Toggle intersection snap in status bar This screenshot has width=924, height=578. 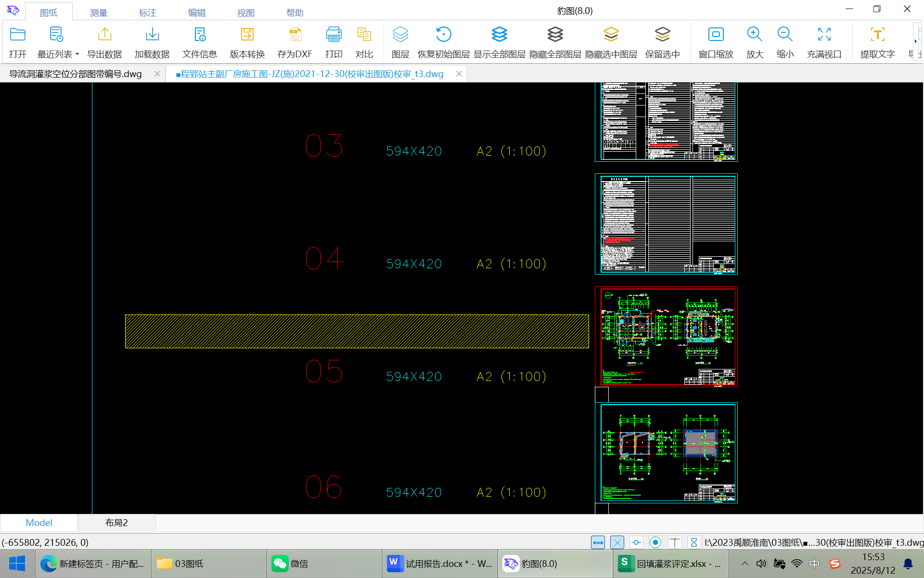tap(617, 542)
